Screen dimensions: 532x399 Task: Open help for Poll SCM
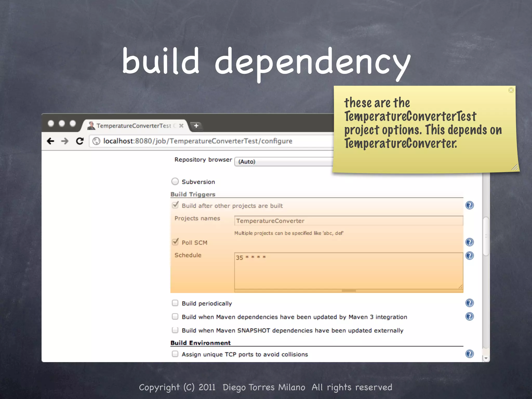tap(469, 242)
